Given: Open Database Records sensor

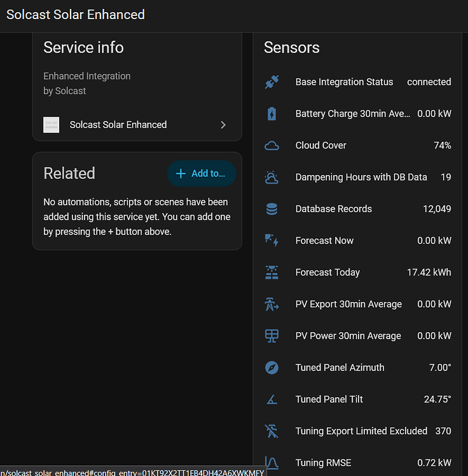Looking at the screenshot, I should [357, 209].
